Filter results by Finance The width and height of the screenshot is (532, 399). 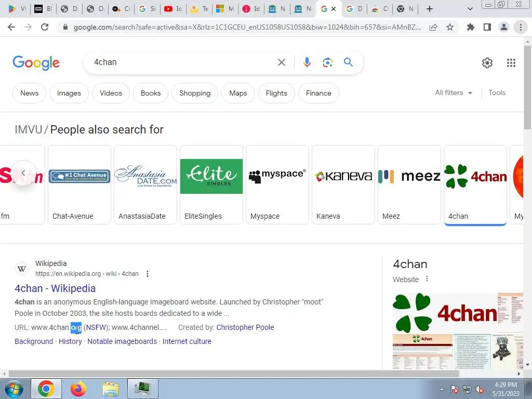click(x=318, y=93)
